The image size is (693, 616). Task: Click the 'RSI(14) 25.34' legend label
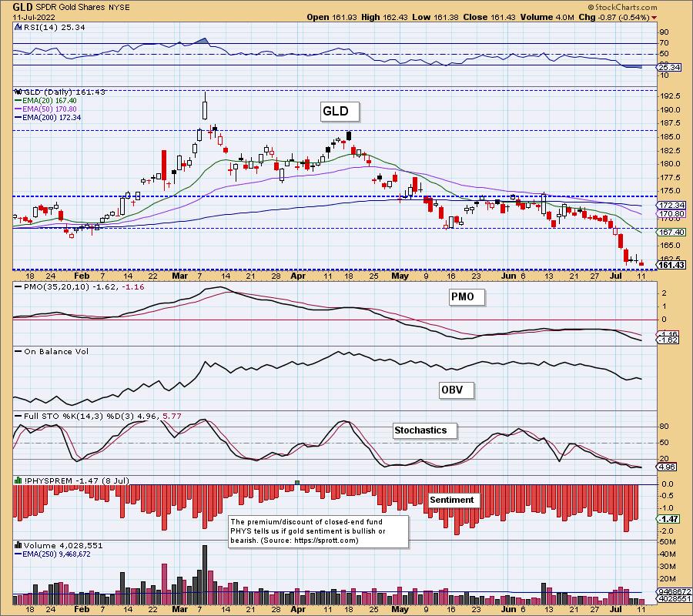pos(54,27)
